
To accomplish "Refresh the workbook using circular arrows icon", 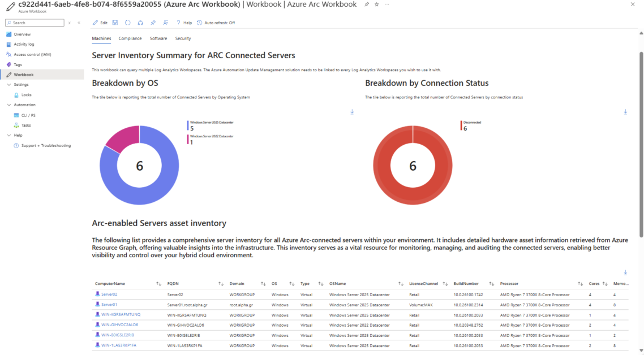I will pyautogui.click(x=128, y=23).
